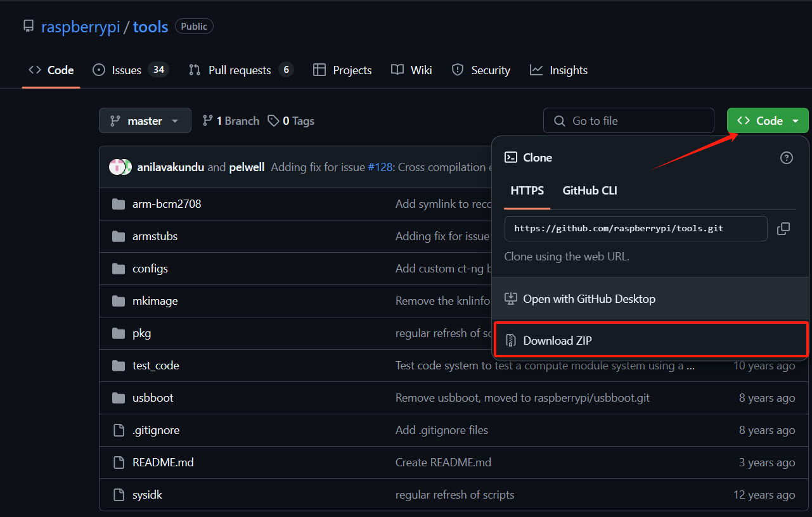Image resolution: width=812 pixels, height=517 pixels.
Task: Open the README.md file
Action: [x=163, y=463]
